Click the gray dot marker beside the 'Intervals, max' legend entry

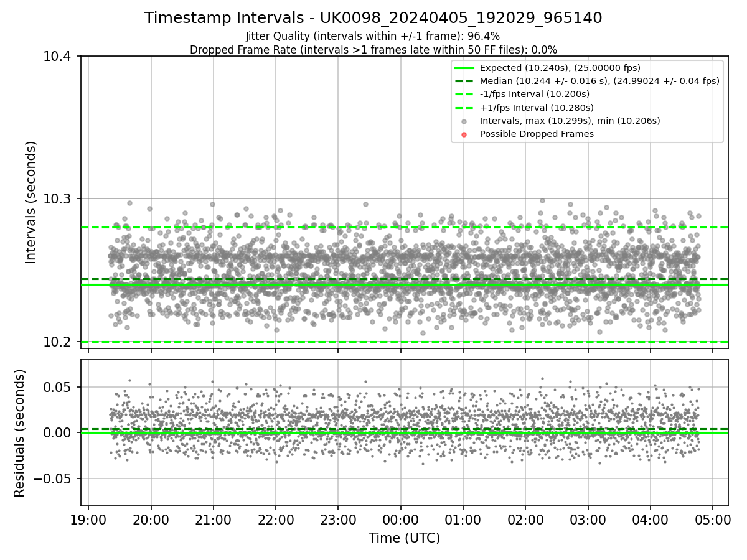(x=464, y=121)
